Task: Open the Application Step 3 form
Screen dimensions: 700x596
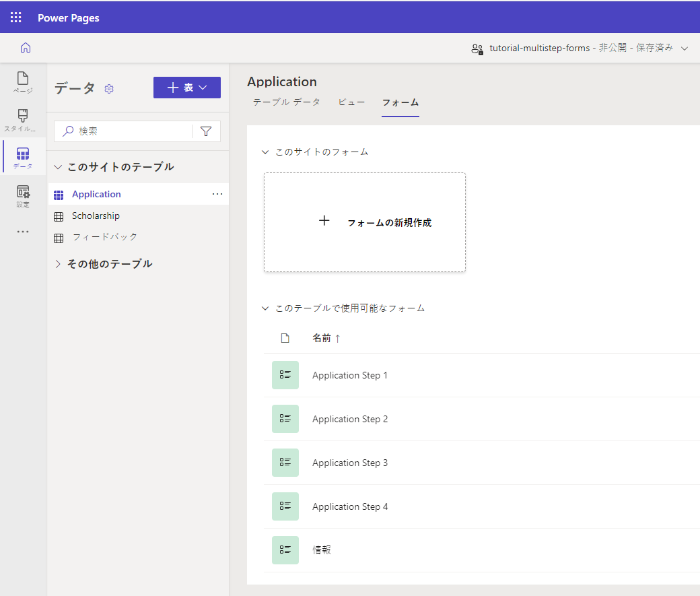Action: click(x=350, y=463)
